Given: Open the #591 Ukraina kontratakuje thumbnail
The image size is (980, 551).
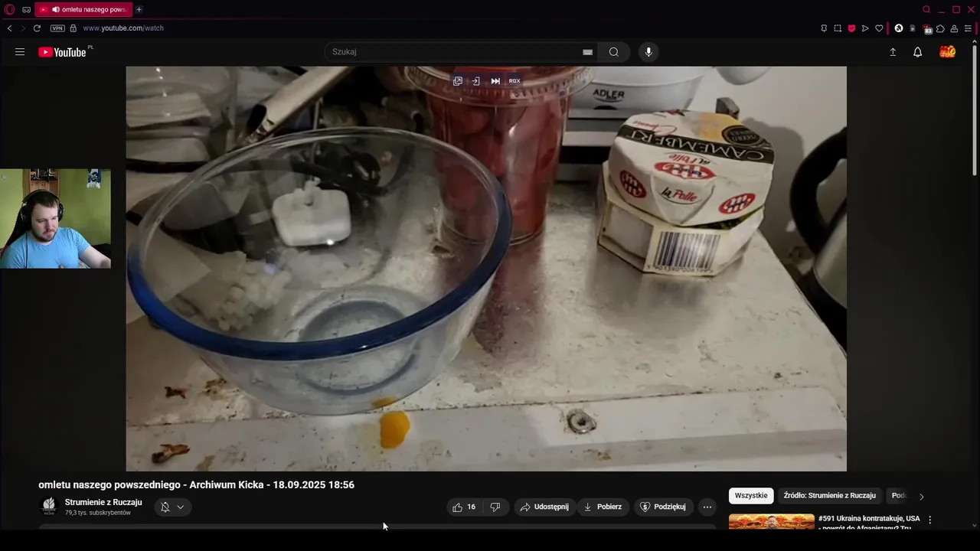Looking at the screenshot, I should 772,522.
